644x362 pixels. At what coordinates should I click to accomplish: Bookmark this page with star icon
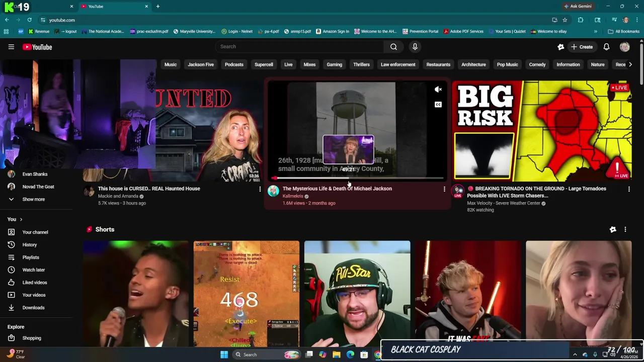click(565, 20)
